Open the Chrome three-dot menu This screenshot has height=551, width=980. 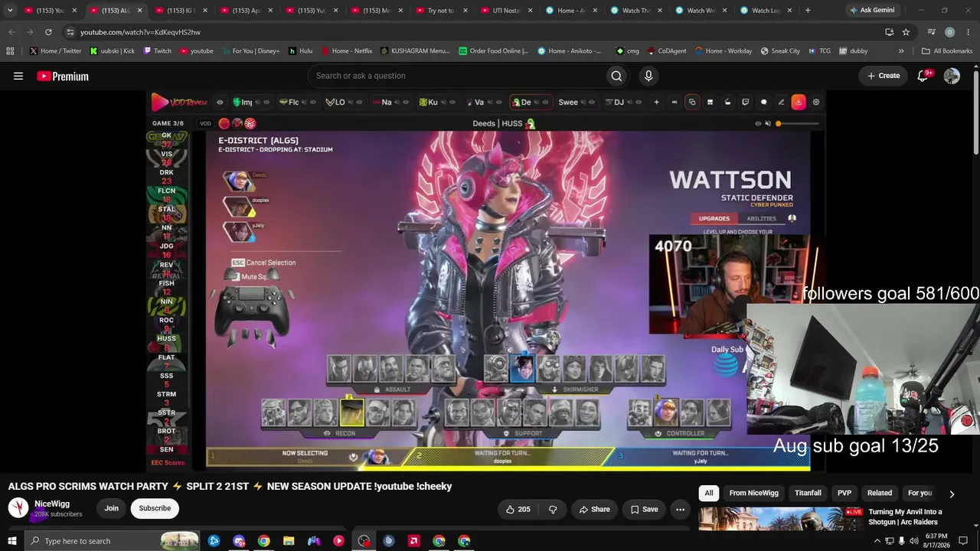(x=968, y=32)
